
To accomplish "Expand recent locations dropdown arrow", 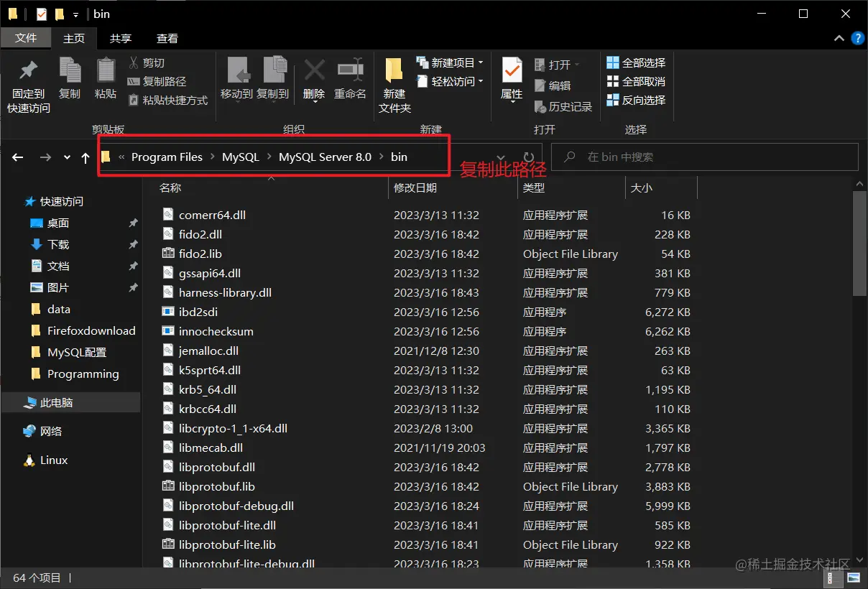I will pos(67,157).
